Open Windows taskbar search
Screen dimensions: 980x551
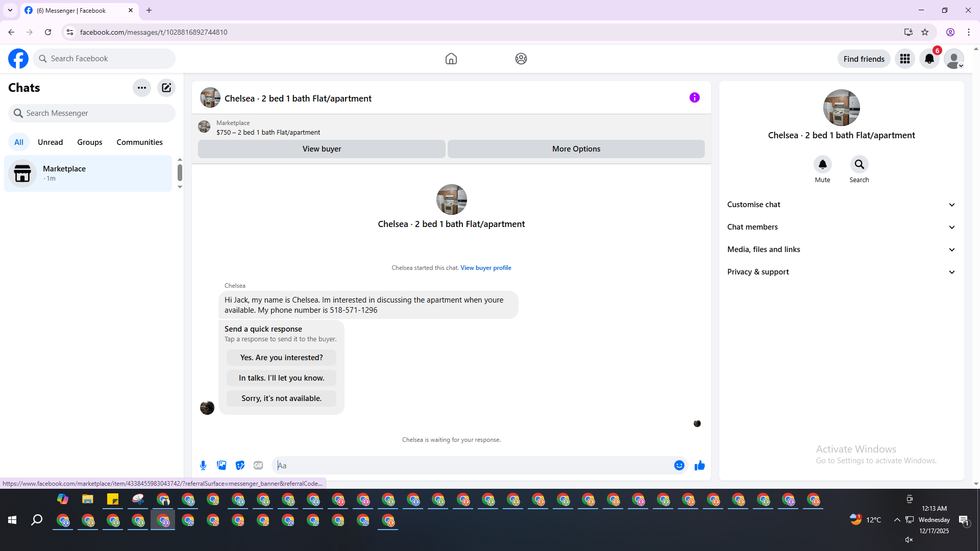[x=37, y=520]
